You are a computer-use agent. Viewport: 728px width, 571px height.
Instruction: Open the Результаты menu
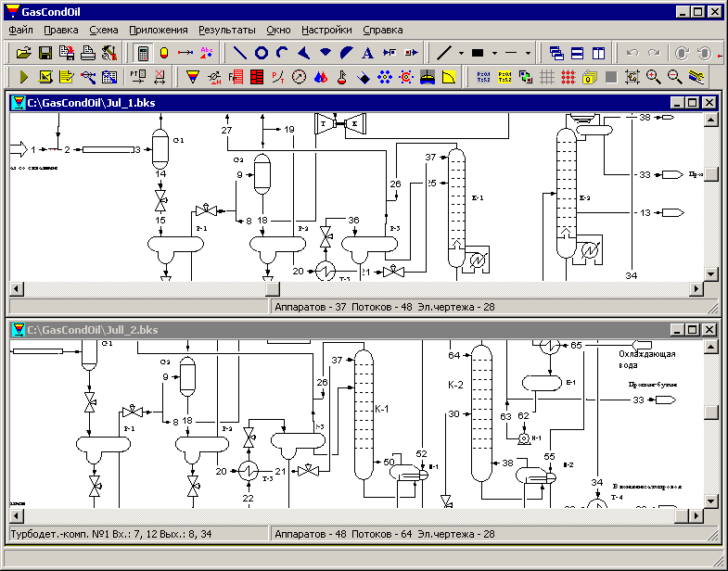point(227,31)
